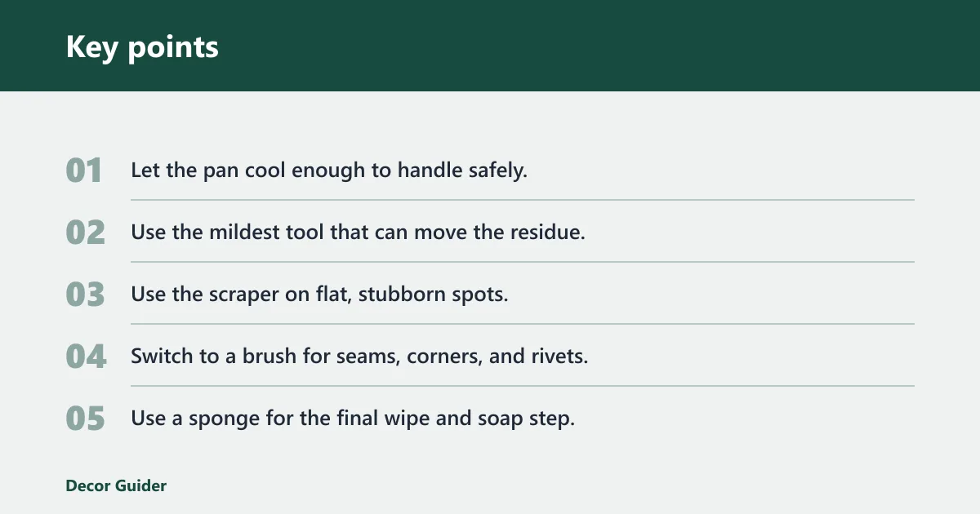Screen dimensions: 980x514
Task: Click the "Use the mildest tool" sentence
Action: 359,233
